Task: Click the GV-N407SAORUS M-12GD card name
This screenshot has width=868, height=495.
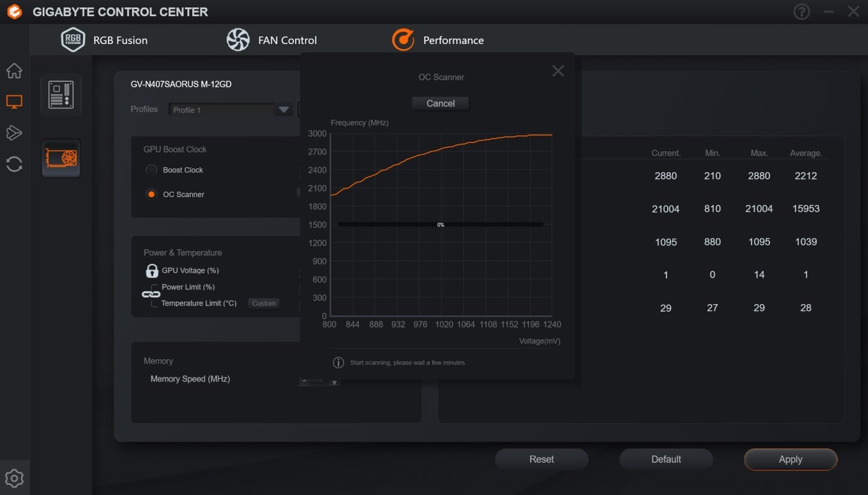Action: tap(181, 84)
